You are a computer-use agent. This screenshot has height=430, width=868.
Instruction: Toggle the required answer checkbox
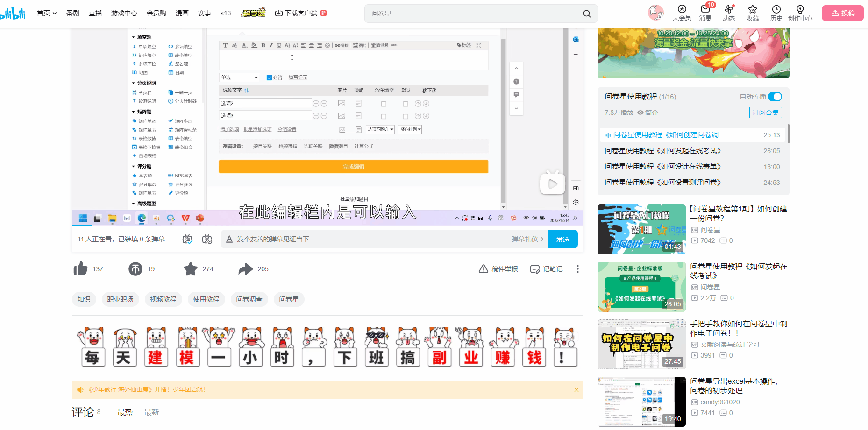pyautogui.click(x=269, y=78)
